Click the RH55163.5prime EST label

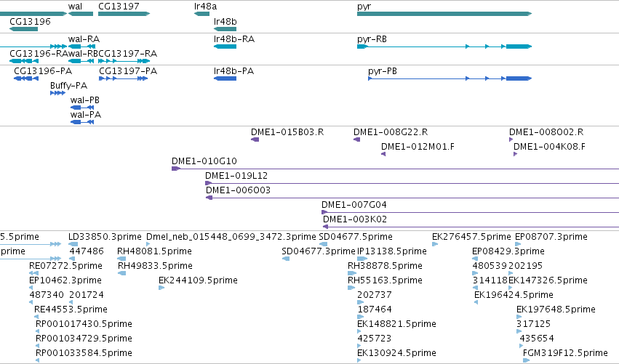coord(385,280)
